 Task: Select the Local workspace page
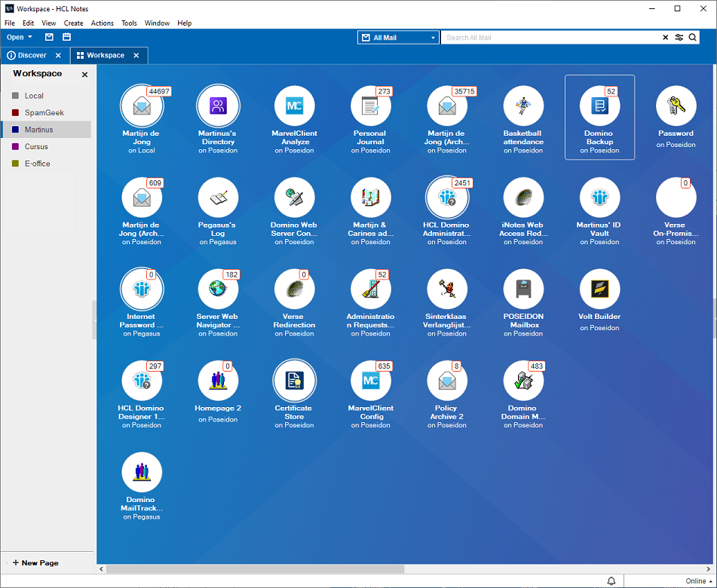coord(46,96)
